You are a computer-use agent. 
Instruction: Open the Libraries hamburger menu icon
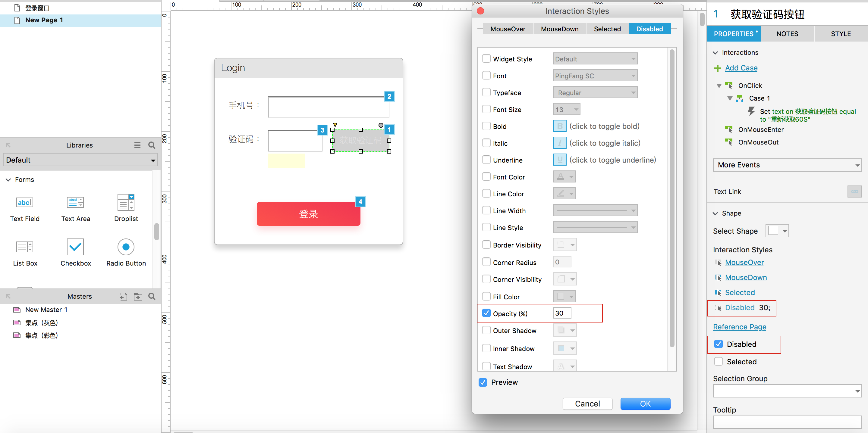[137, 145]
